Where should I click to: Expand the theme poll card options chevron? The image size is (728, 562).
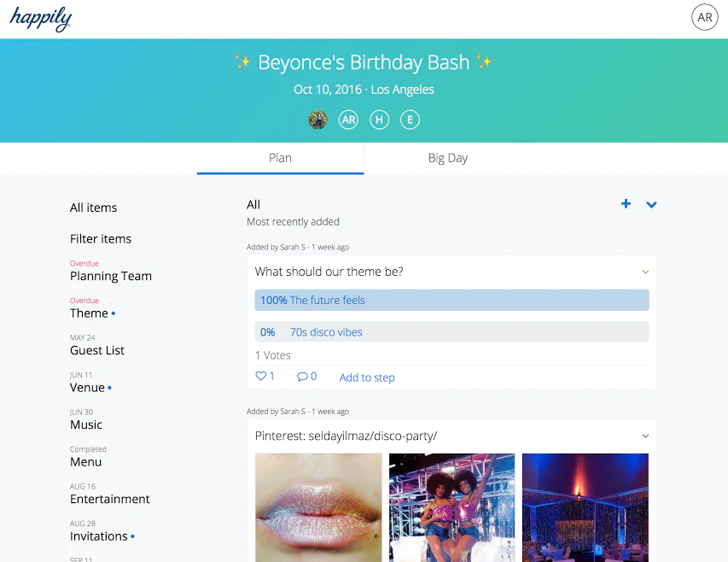(645, 272)
